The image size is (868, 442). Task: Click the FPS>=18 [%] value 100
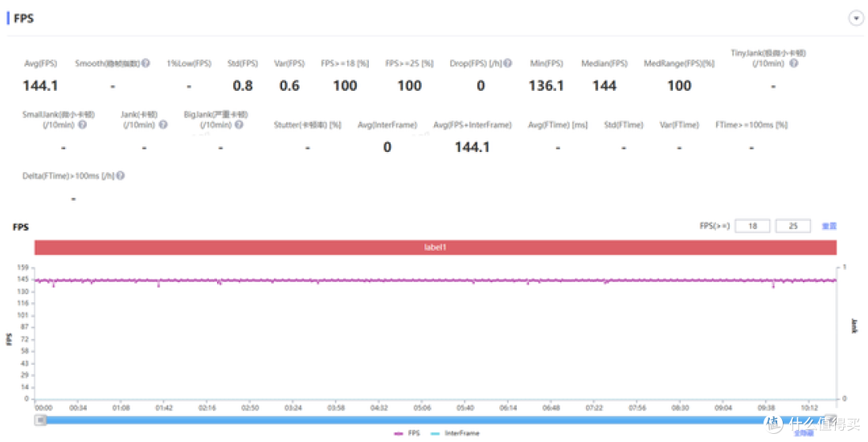pyautogui.click(x=345, y=86)
